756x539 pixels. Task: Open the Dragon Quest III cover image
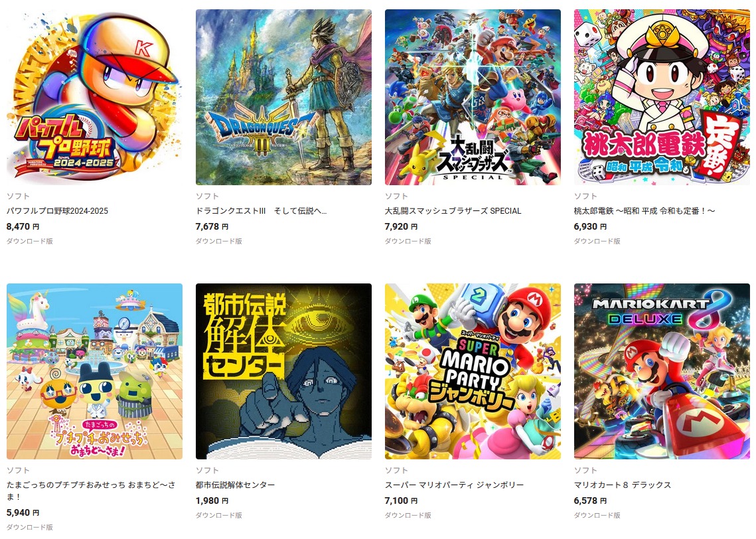(x=283, y=97)
